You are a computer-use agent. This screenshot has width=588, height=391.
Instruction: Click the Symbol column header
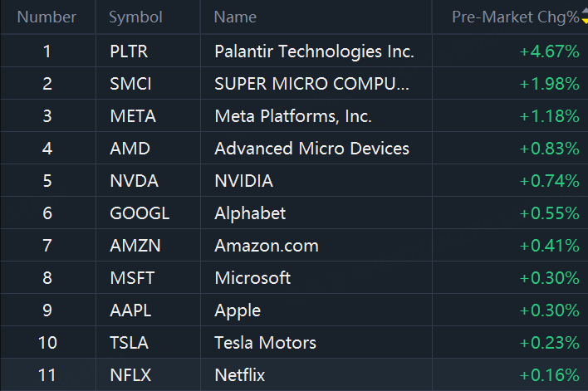tap(135, 17)
